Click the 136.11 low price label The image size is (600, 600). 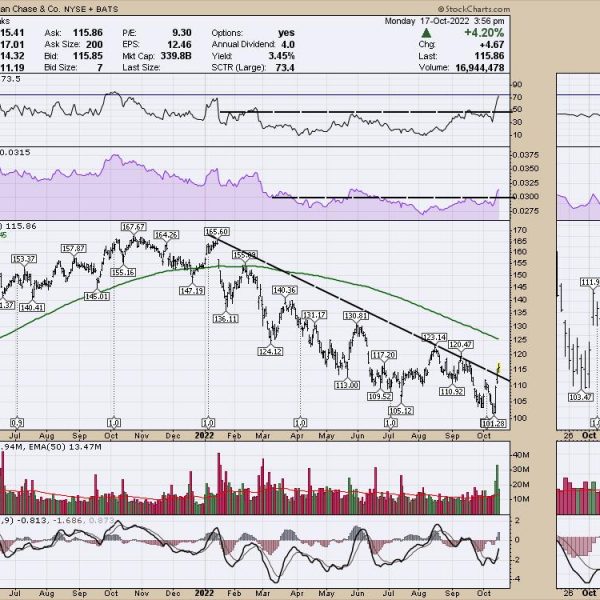tap(226, 318)
